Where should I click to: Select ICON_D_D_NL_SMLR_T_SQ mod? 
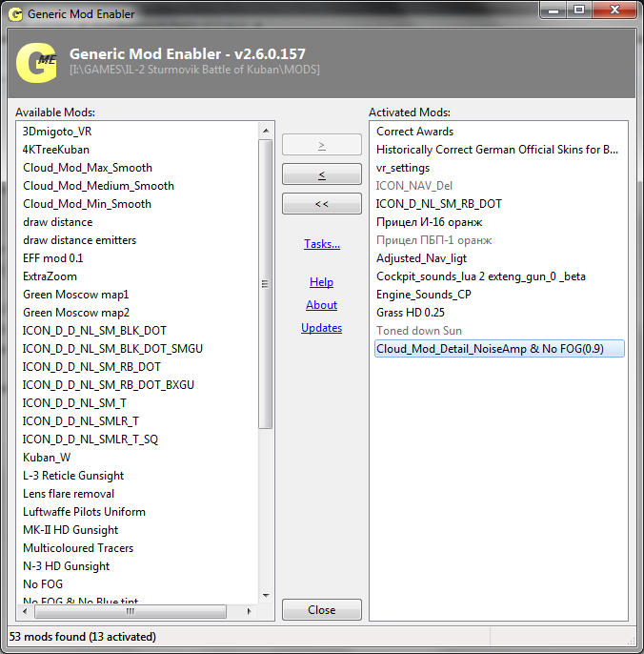click(91, 439)
